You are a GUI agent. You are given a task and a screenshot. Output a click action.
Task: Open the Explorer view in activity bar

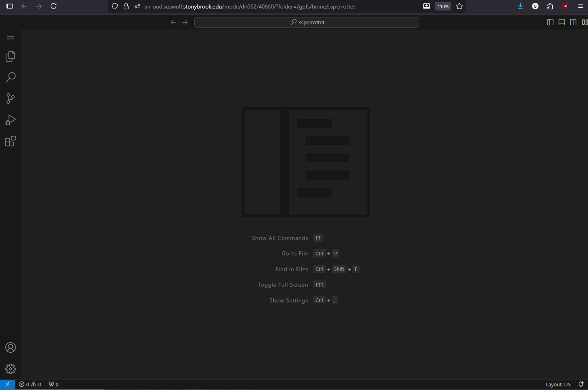pos(11,56)
